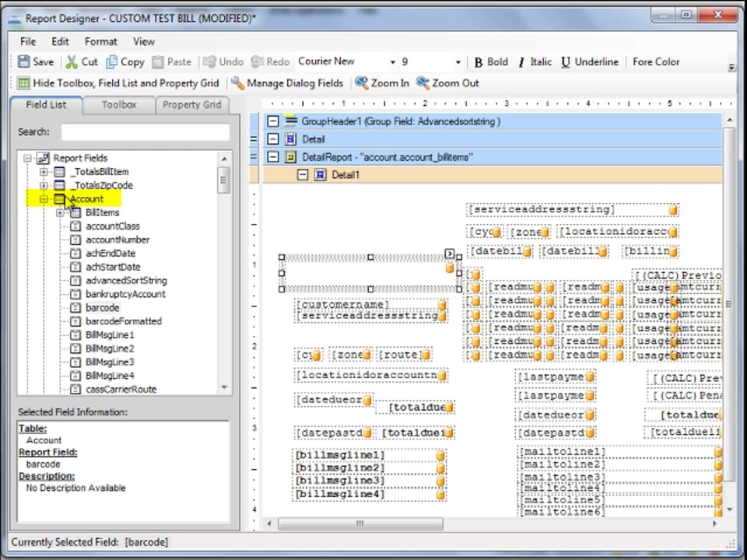Viewport: 747px width, 560px height.
Task: Click the Save toolbar icon
Action: (x=23, y=62)
